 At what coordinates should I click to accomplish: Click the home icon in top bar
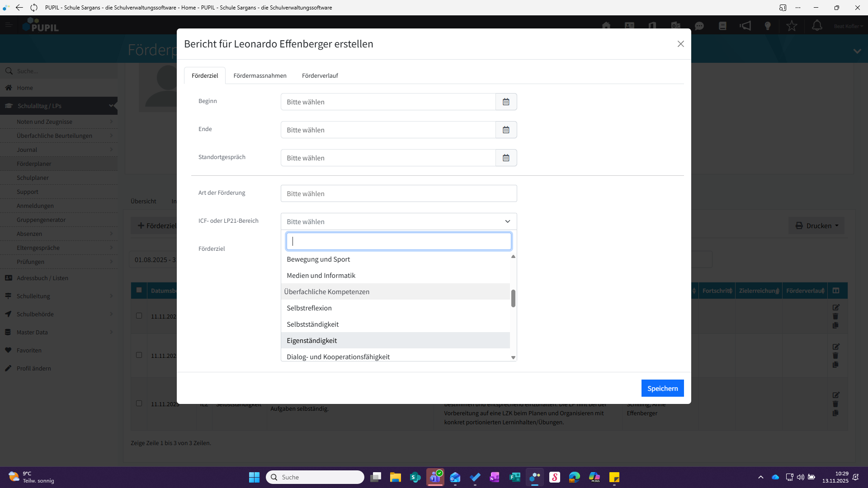click(x=606, y=26)
